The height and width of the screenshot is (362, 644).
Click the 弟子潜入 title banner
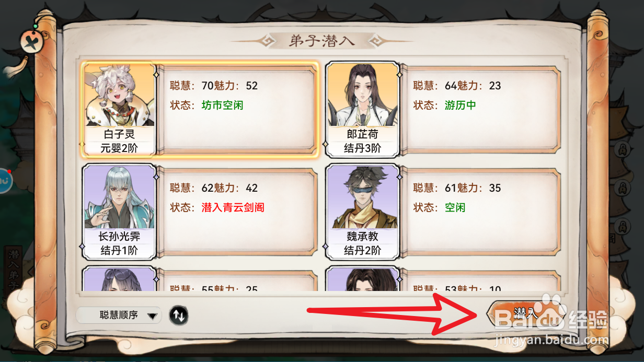point(322,41)
